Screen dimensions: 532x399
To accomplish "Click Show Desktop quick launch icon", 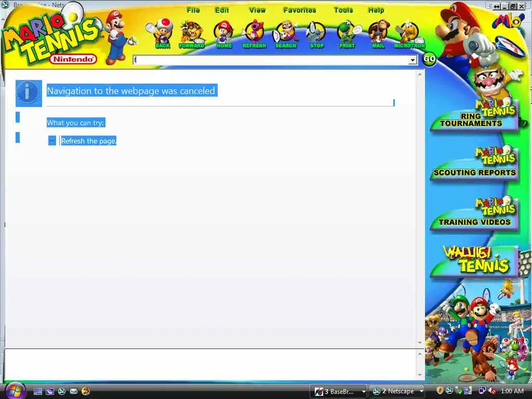I will click(38, 391).
